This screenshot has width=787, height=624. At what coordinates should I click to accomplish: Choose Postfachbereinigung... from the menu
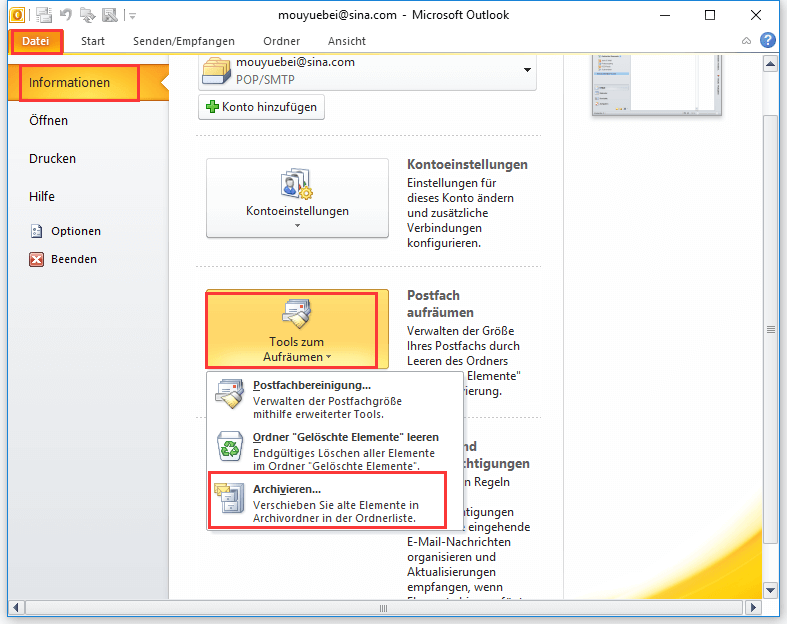click(x=335, y=399)
